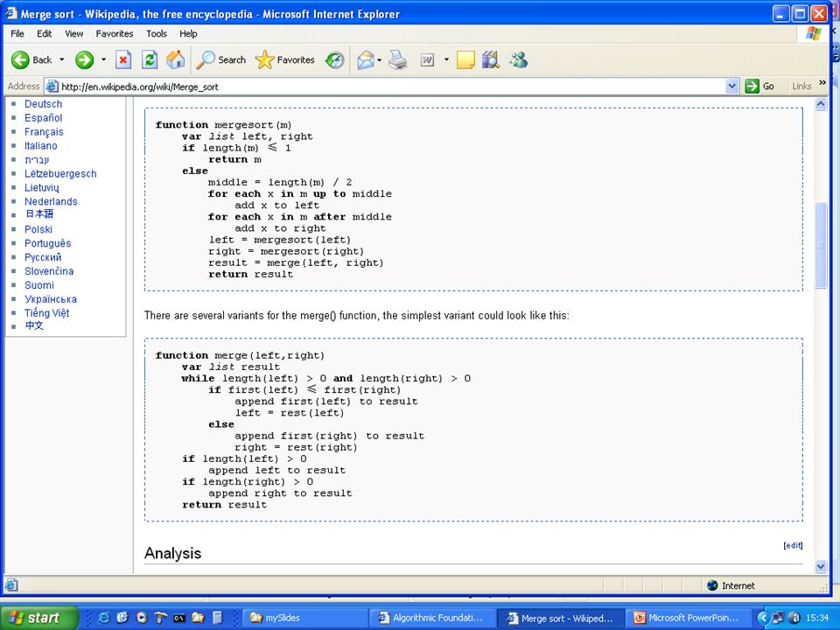
Task: Expand the address bar dropdown
Action: tap(731, 86)
